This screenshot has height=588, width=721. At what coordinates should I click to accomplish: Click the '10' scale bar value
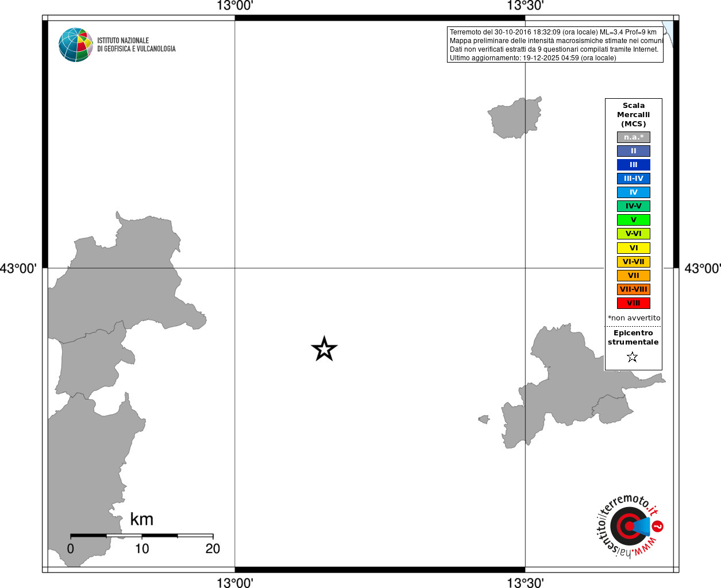pyautogui.click(x=142, y=549)
